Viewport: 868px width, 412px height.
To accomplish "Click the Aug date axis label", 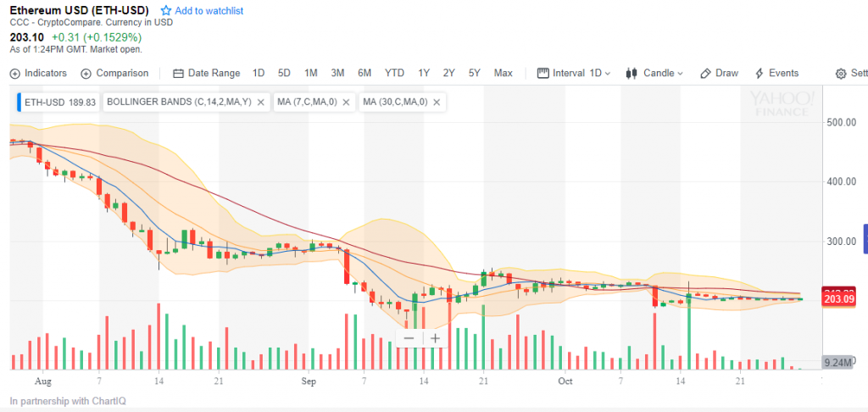I will (x=42, y=381).
